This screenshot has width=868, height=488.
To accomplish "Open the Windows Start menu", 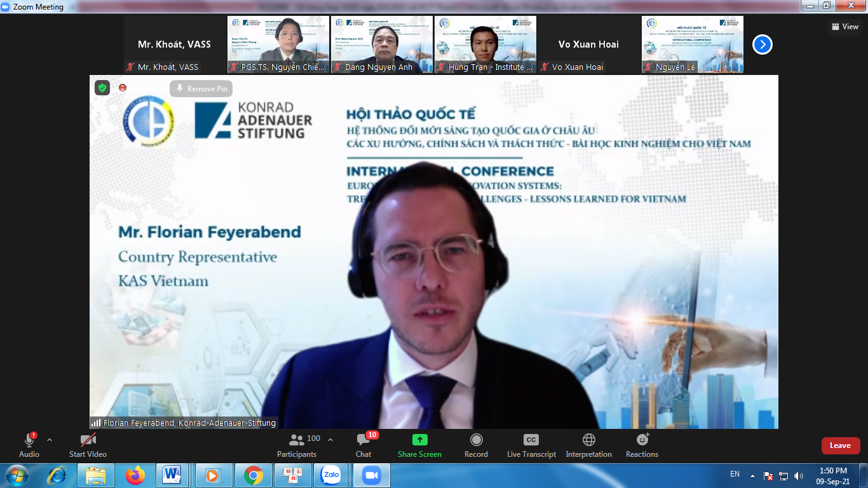I will coord(17,475).
